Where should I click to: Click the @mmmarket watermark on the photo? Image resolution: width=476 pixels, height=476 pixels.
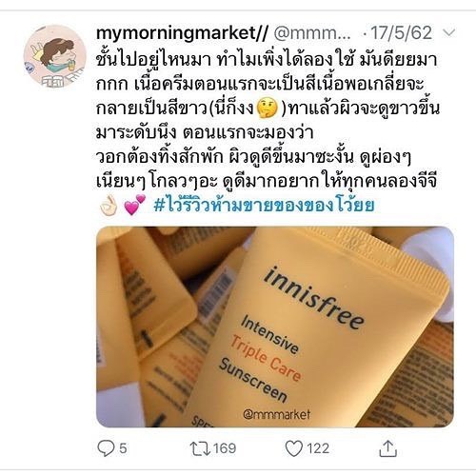[x=277, y=414]
